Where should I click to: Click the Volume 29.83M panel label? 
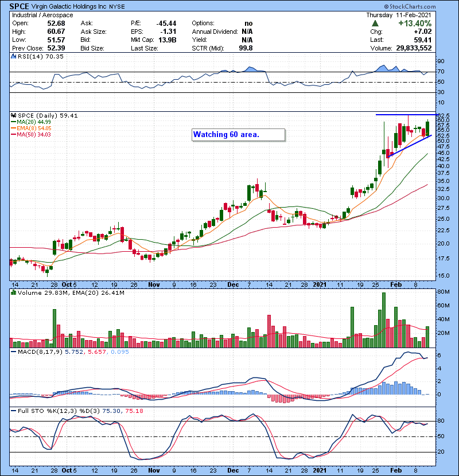click(x=43, y=292)
